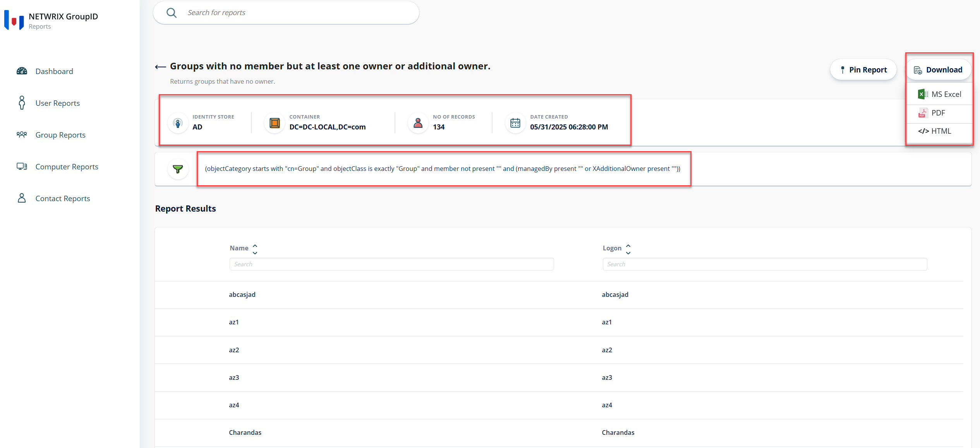Click the Computer Reports monitor icon

(x=22, y=166)
